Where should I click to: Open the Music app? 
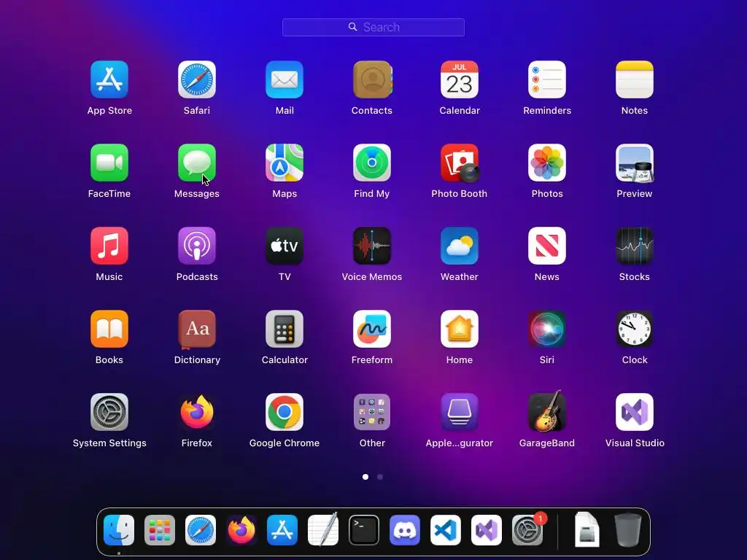tap(109, 246)
